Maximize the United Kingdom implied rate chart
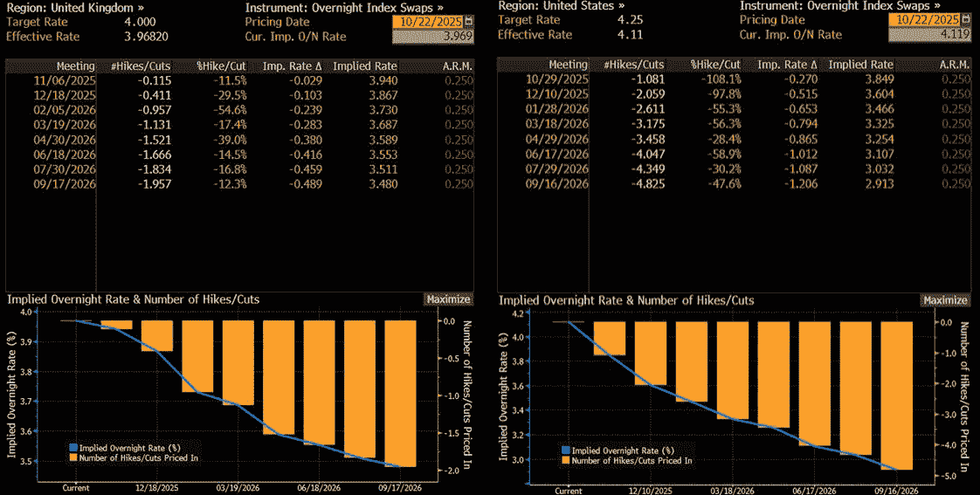This screenshot has height=495, width=980. tap(448, 299)
